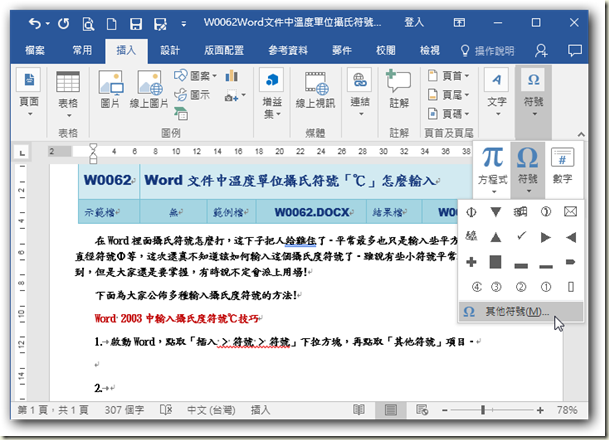The height and width of the screenshot is (440, 609).
Task: Open ribbon display options icon
Action: coord(459,23)
